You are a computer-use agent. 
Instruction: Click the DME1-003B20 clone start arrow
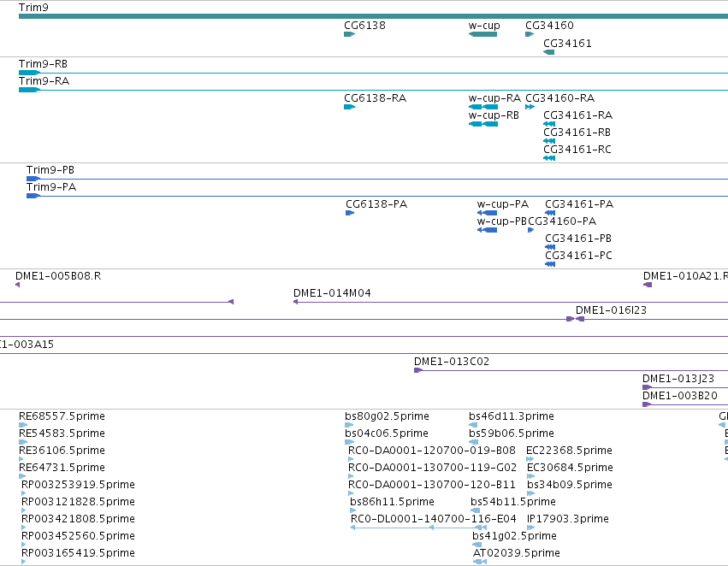point(647,404)
